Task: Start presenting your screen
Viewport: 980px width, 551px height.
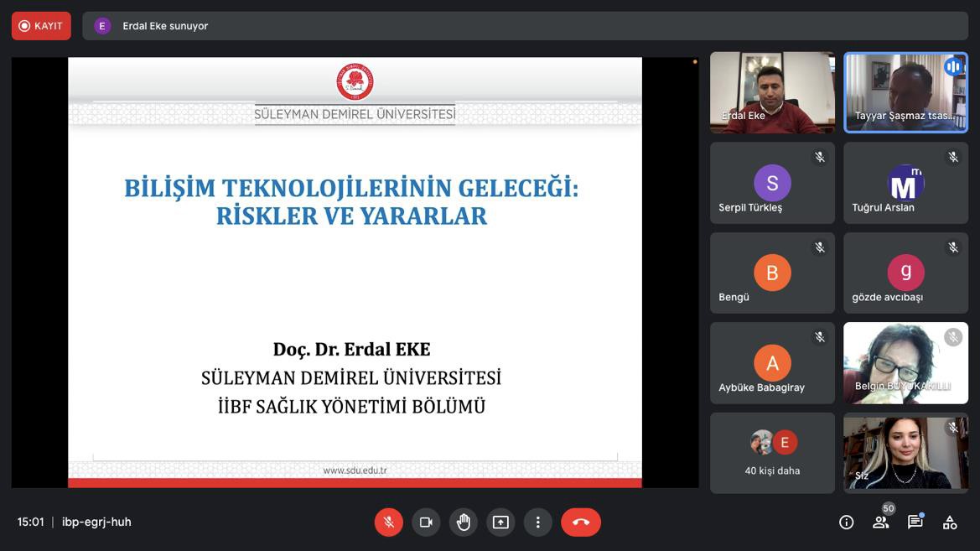Action: pyautogui.click(x=500, y=522)
